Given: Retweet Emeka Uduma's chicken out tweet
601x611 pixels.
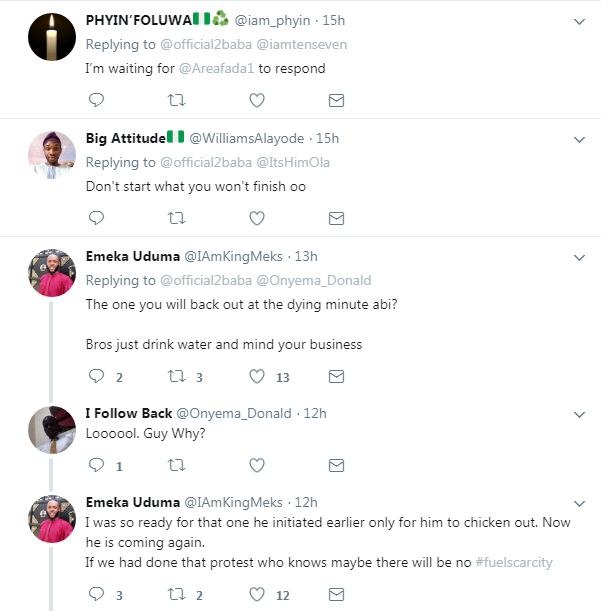Looking at the screenshot, I should point(177,594).
